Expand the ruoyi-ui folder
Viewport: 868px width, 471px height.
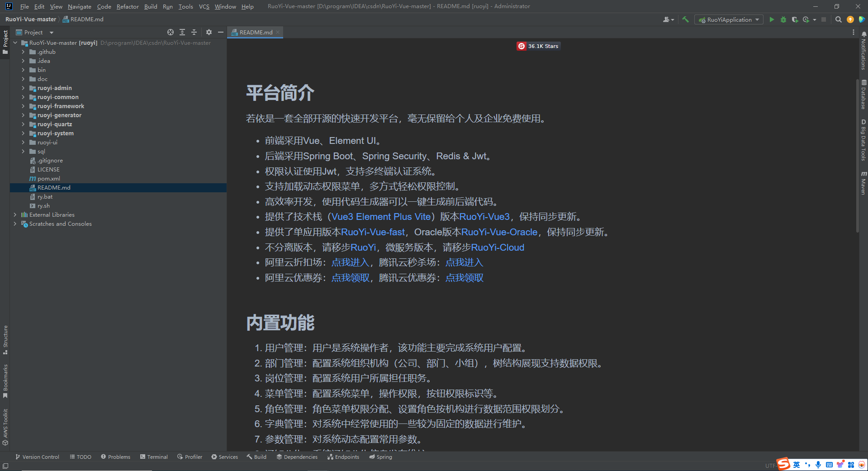pos(23,142)
